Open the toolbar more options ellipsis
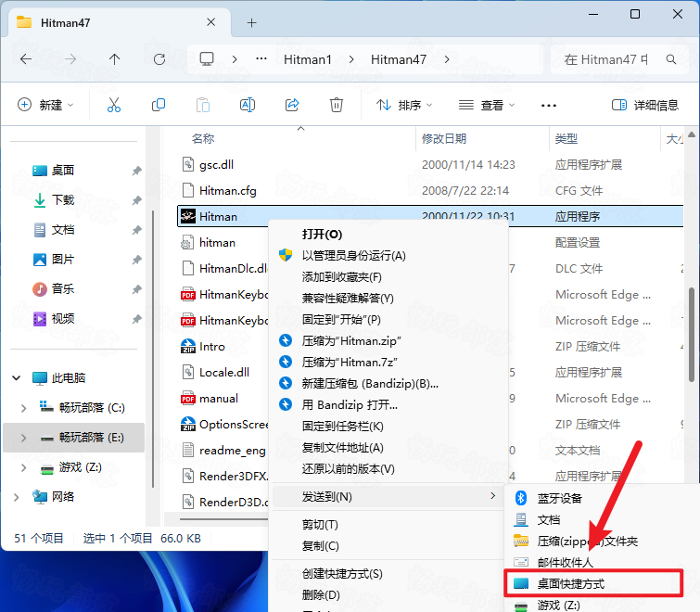The width and height of the screenshot is (700, 612). coord(549,106)
